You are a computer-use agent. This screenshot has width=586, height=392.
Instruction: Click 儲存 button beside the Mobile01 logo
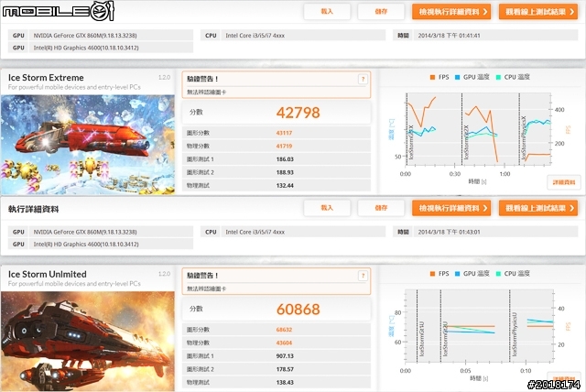(381, 12)
